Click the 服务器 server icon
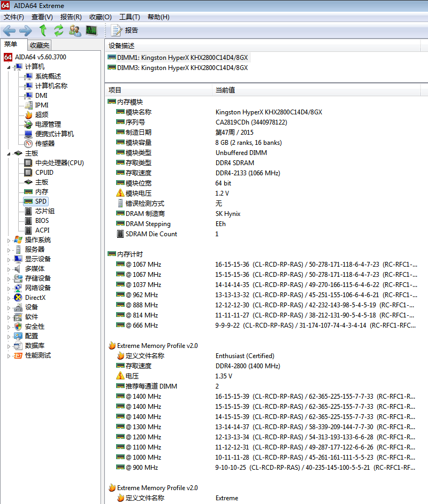 pos(18,250)
